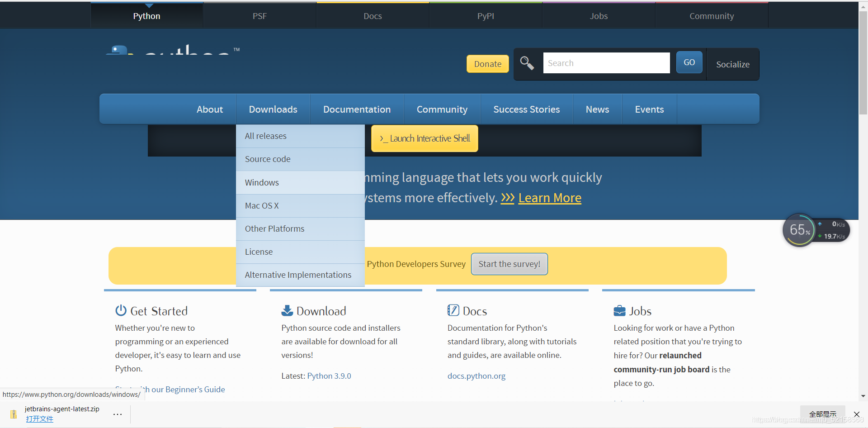Click the Donate button
This screenshot has height=428, width=868.
[x=488, y=64]
